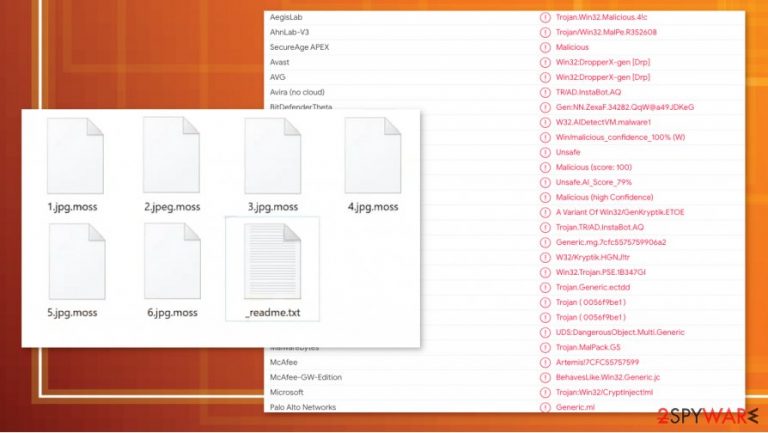Viewport: 768px width, 433px height.
Task: Click the warning icon in the McAfee-GW-Edition row
Action: click(x=545, y=377)
